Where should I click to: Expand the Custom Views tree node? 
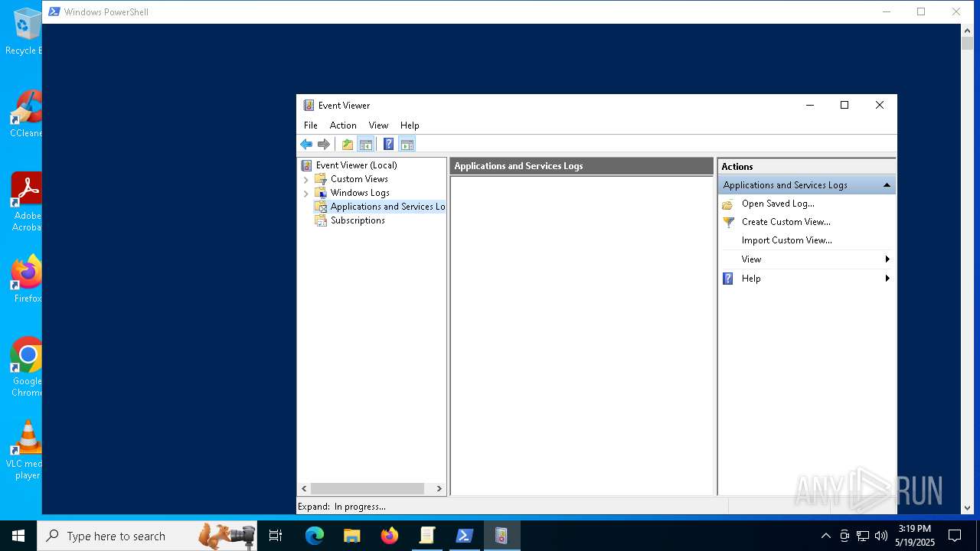point(306,179)
